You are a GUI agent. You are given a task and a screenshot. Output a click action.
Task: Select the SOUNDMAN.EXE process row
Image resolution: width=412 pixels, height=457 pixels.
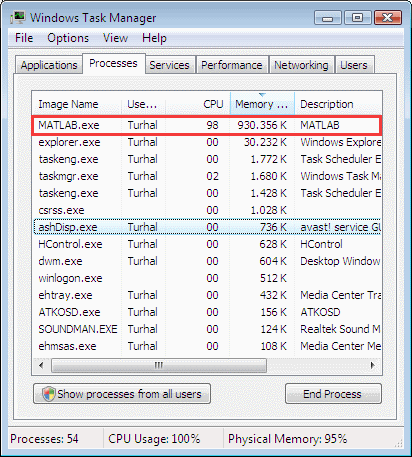(207, 329)
